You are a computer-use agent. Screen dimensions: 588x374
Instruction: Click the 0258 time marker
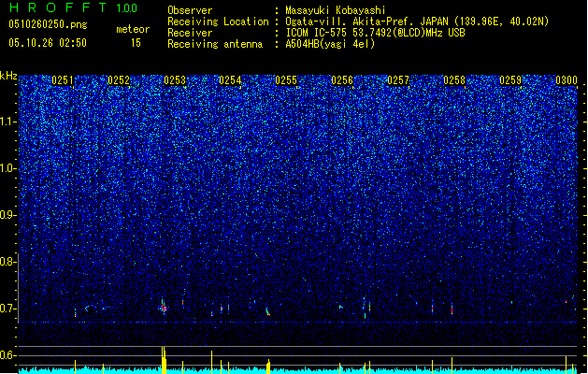tap(454, 80)
